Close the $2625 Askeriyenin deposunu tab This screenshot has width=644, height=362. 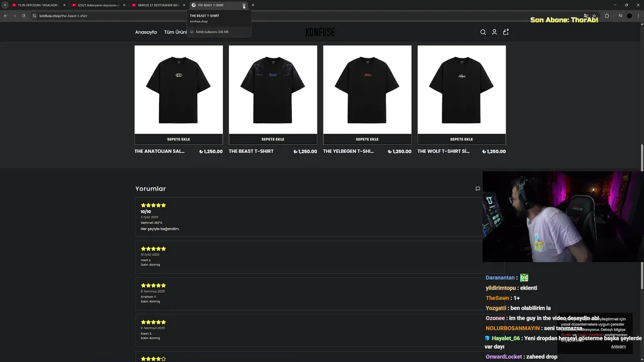tap(124, 5)
